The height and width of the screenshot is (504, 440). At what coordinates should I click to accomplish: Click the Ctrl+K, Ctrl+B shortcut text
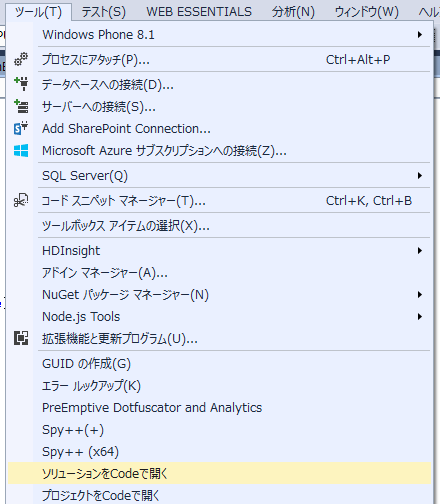pos(369,201)
